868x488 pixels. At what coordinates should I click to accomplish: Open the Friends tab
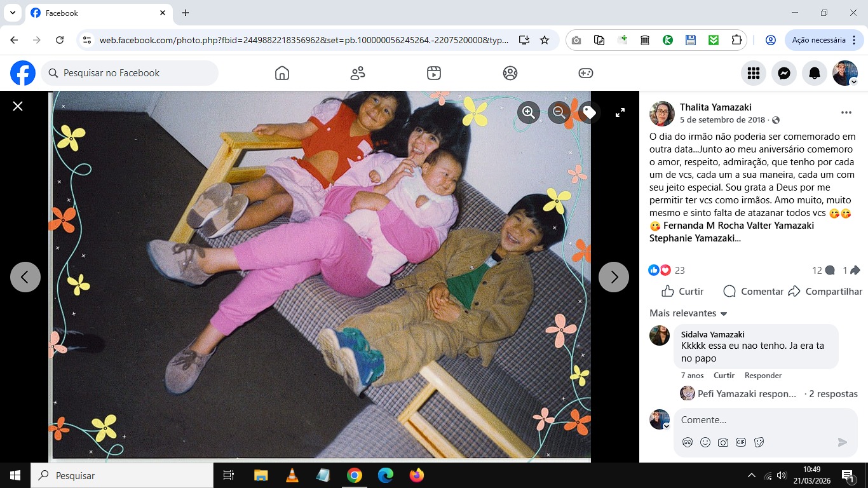point(358,73)
